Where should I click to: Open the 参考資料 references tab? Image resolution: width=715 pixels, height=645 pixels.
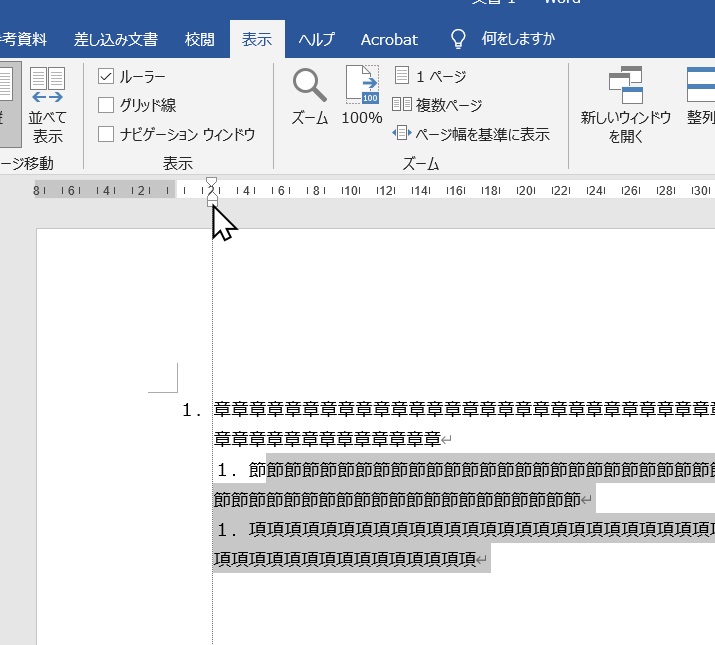tap(24, 39)
